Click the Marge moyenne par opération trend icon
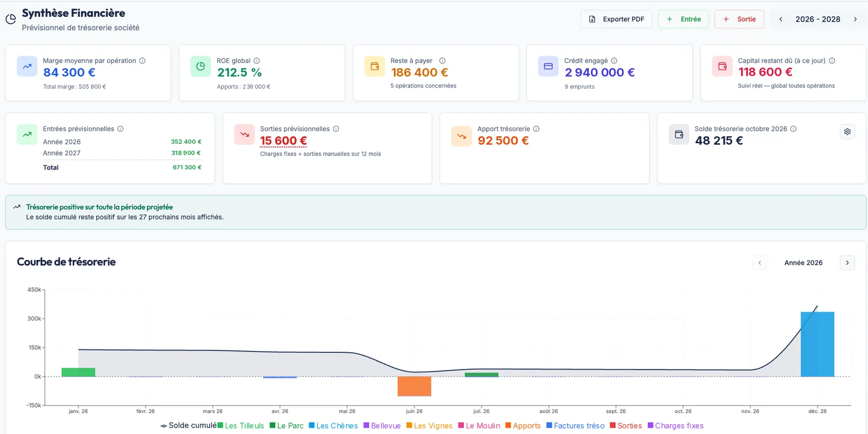This screenshot has height=434, width=868. pyautogui.click(x=27, y=66)
